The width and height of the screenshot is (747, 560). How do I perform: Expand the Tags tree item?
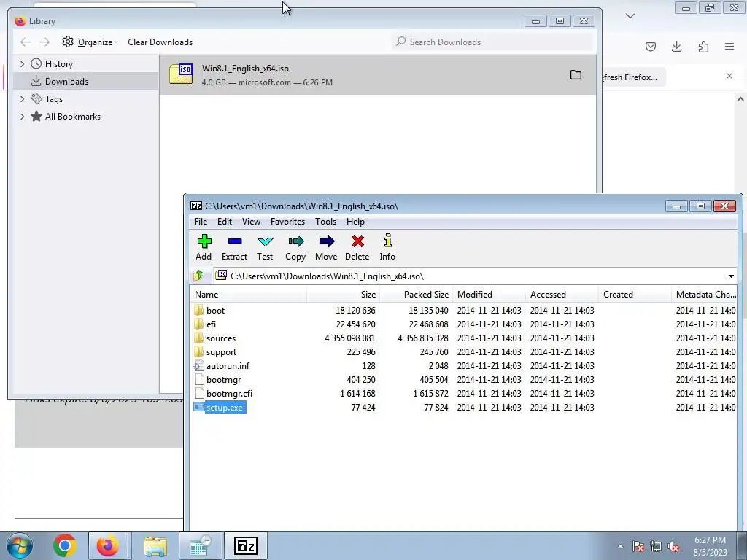click(22, 99)
